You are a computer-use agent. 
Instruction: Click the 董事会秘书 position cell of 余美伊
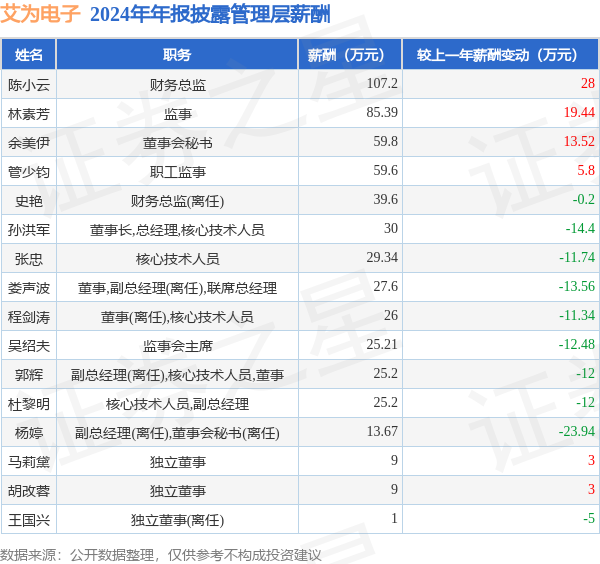178,143
